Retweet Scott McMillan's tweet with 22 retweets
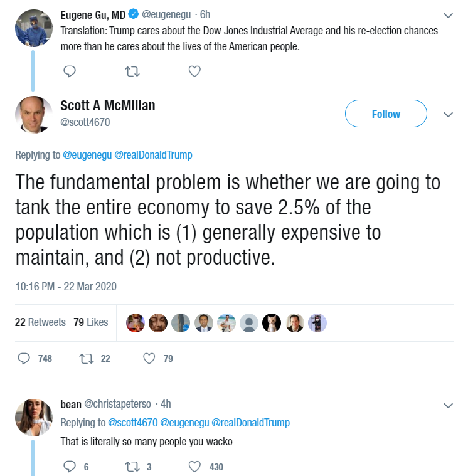The image size is (468, 476). (x=86, y=359)
